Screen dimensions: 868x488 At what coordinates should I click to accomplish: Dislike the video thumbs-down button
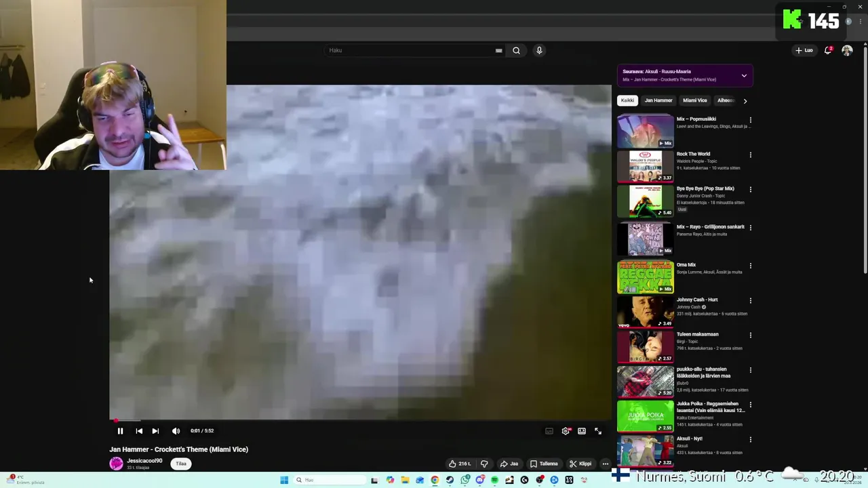pos(484,464)
